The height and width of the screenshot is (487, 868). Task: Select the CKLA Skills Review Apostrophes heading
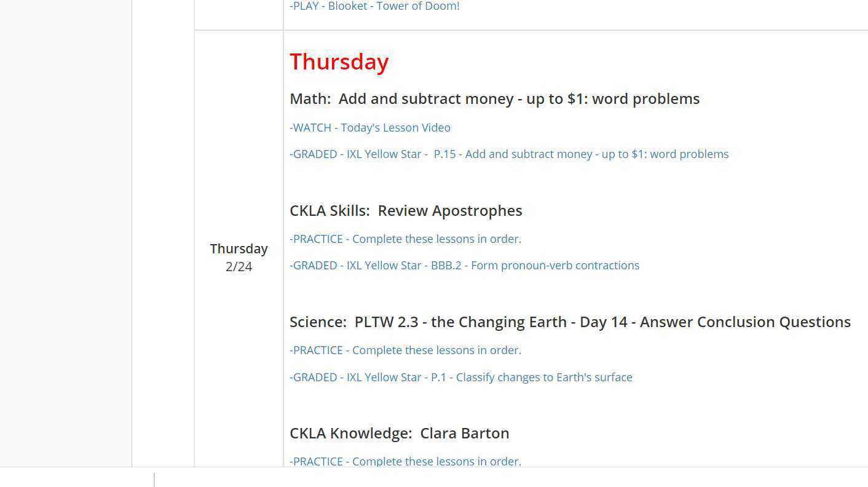(406, 211)
